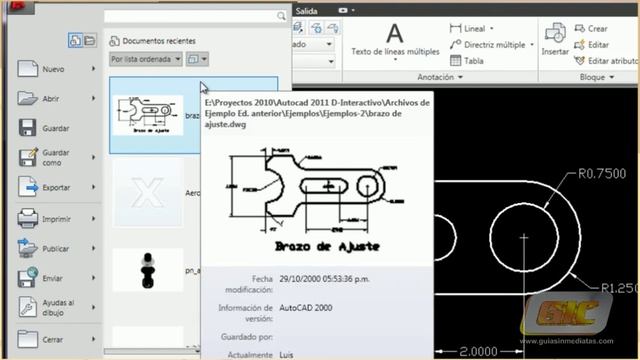Select the Nuevo menu entry label

point(53,69)
